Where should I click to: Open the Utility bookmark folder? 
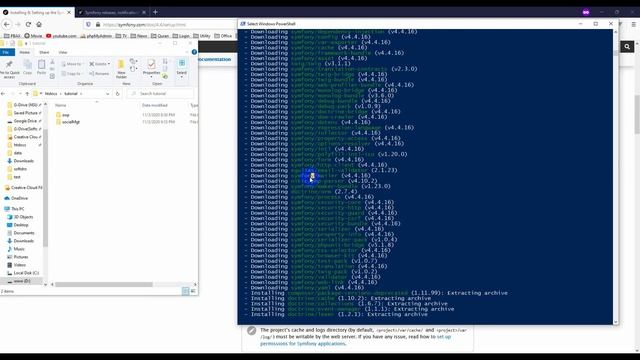click(202, 36)
